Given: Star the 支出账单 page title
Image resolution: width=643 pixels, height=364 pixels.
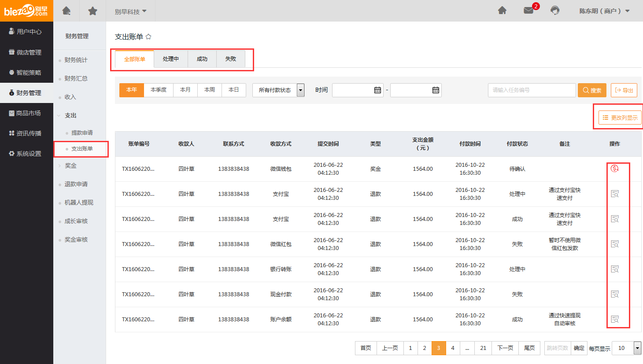Looking at the screenshot, I should (x=148, y=37).
